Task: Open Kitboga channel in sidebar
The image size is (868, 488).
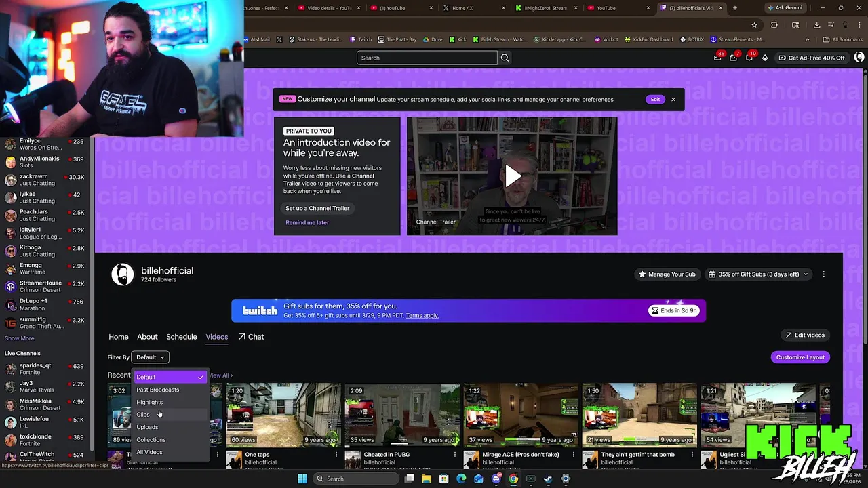Action: (x=44, y=251)
